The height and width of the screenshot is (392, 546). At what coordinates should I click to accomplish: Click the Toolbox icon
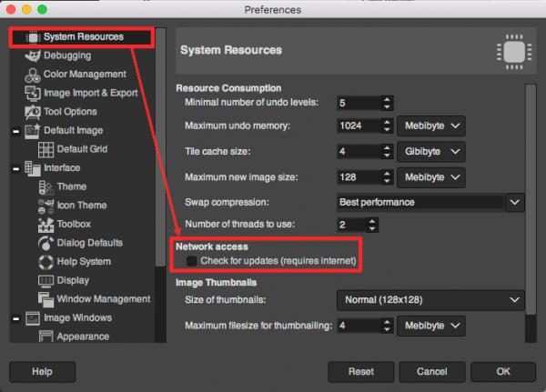46,225
